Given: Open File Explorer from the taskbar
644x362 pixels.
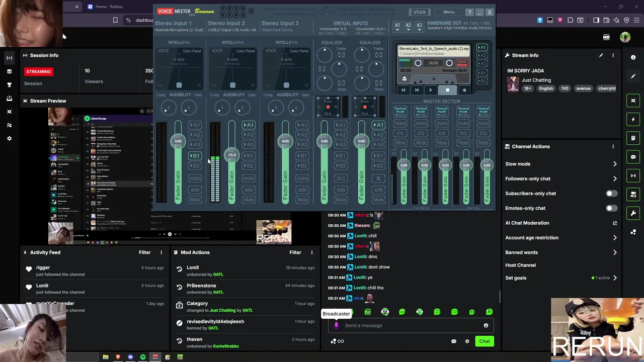Looking at the screenshot, I should coord(106,357).
